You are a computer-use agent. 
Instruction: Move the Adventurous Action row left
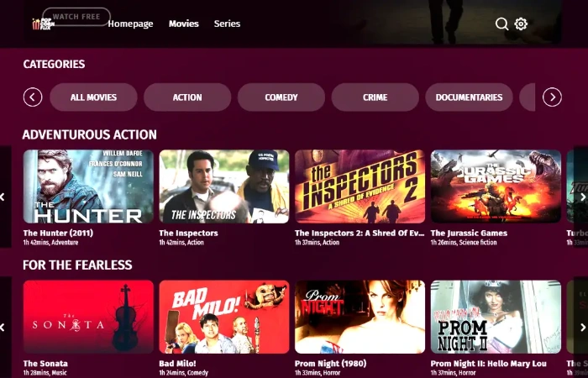tap(3, 197)
